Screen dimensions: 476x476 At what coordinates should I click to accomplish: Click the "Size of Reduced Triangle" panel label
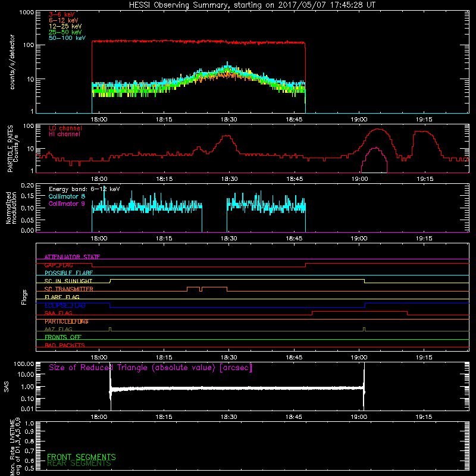click(x=151, y=368)
